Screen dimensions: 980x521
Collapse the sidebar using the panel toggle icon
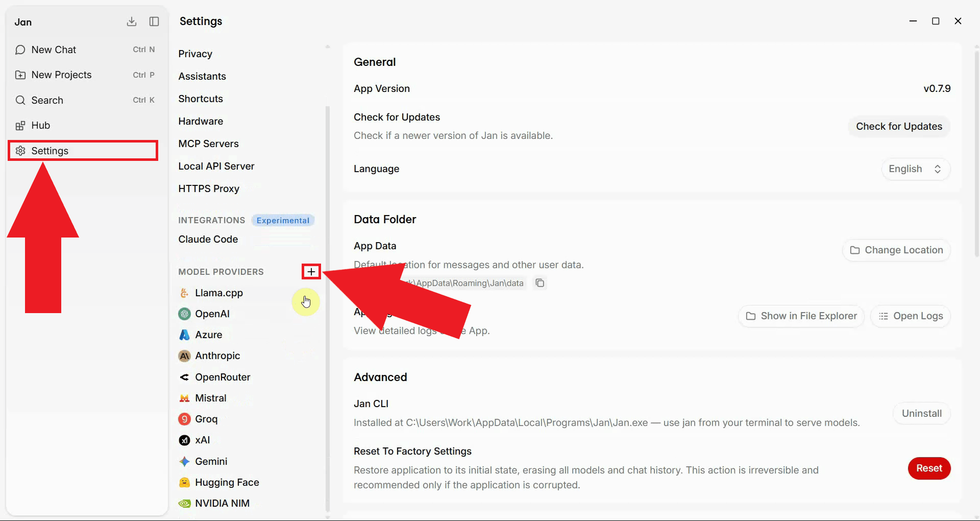coord(154,21)
